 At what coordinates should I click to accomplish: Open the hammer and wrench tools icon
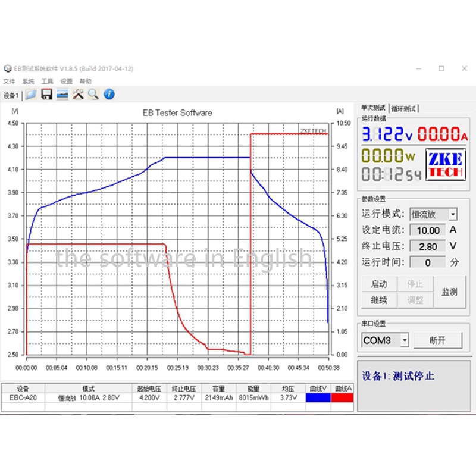tap(78, 94)
